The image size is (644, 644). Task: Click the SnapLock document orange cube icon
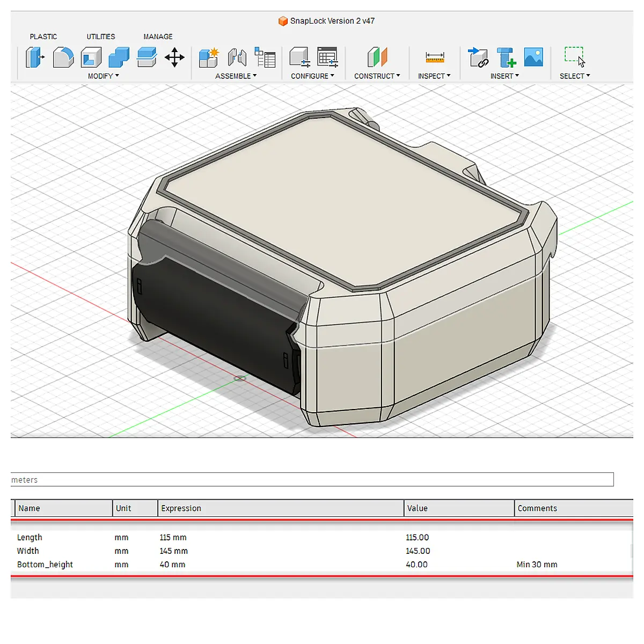[x=283, y=21]
